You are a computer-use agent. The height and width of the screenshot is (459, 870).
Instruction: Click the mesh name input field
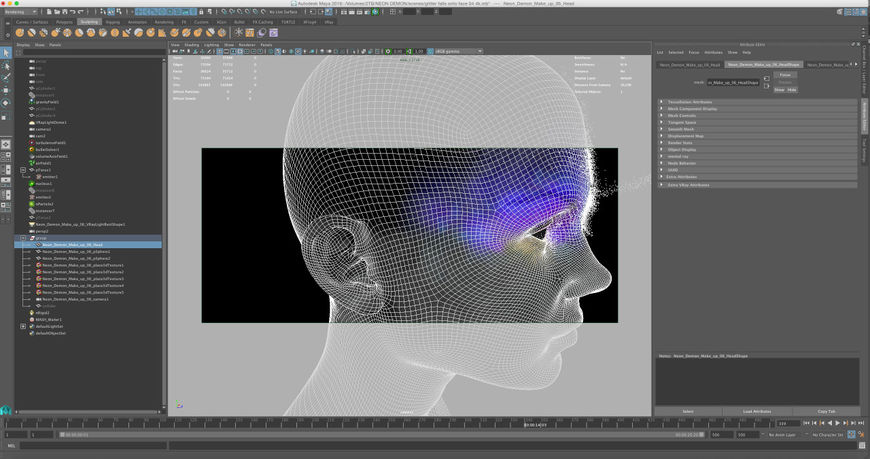tap(733, 82)
